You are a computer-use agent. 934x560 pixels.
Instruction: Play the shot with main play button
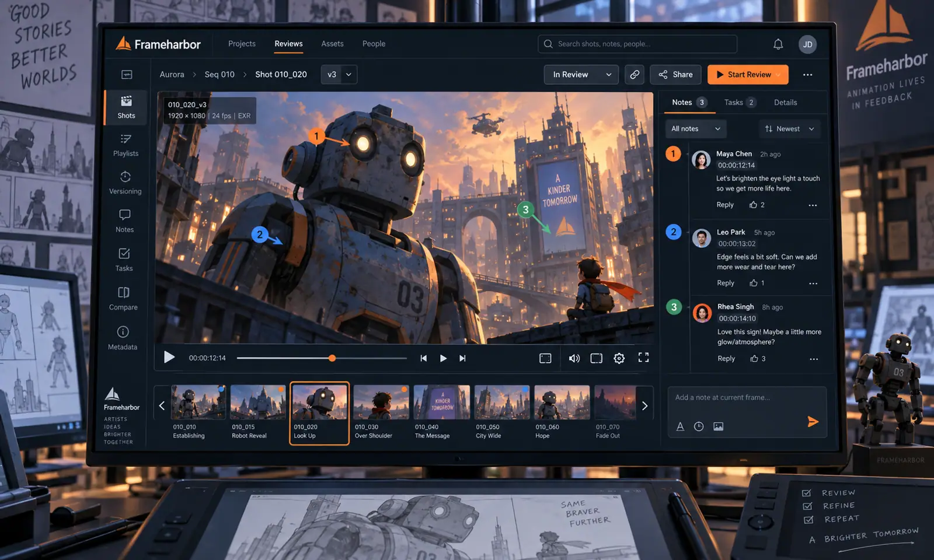pos(169,358)
